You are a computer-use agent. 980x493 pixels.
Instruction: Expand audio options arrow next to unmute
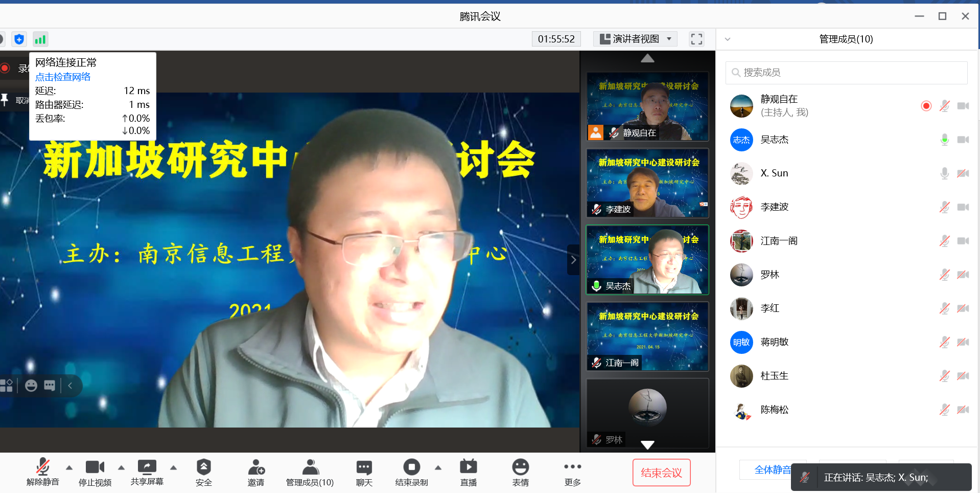tap(69, 467)
